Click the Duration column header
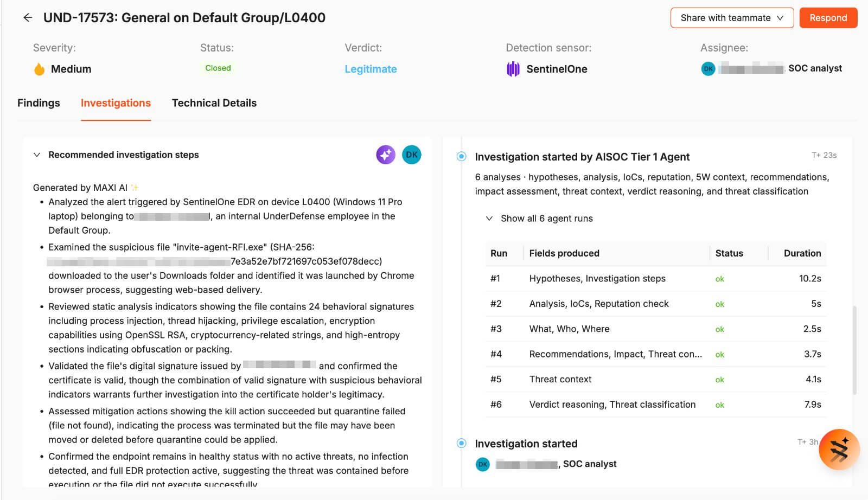Image resolution: width=868 pixels, height=500 pixels. click(x=802, y=253)
